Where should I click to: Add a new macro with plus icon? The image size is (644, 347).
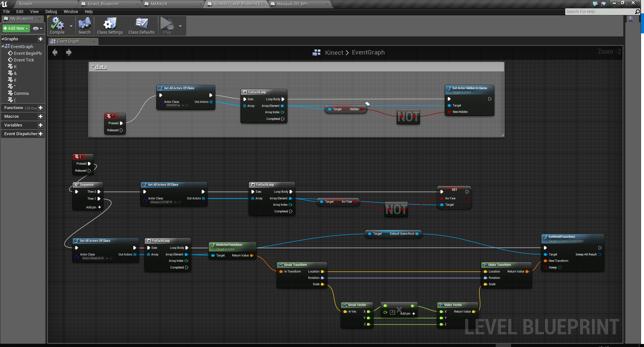click(41, 117)
